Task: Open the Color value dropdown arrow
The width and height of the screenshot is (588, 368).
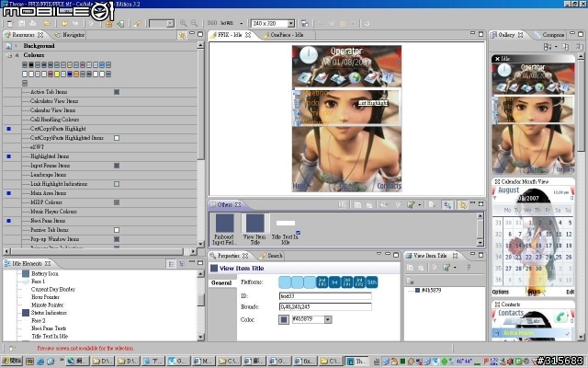Action: tap(328, 319)
